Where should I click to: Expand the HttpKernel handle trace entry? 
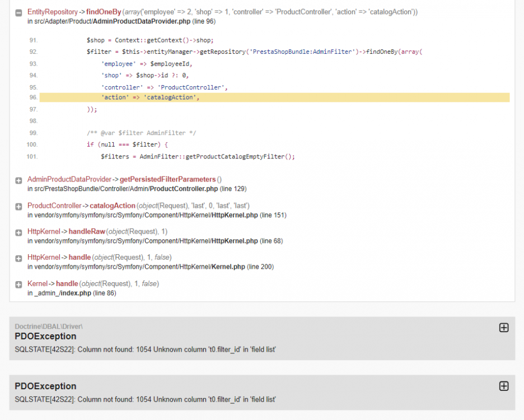[18, 259]
